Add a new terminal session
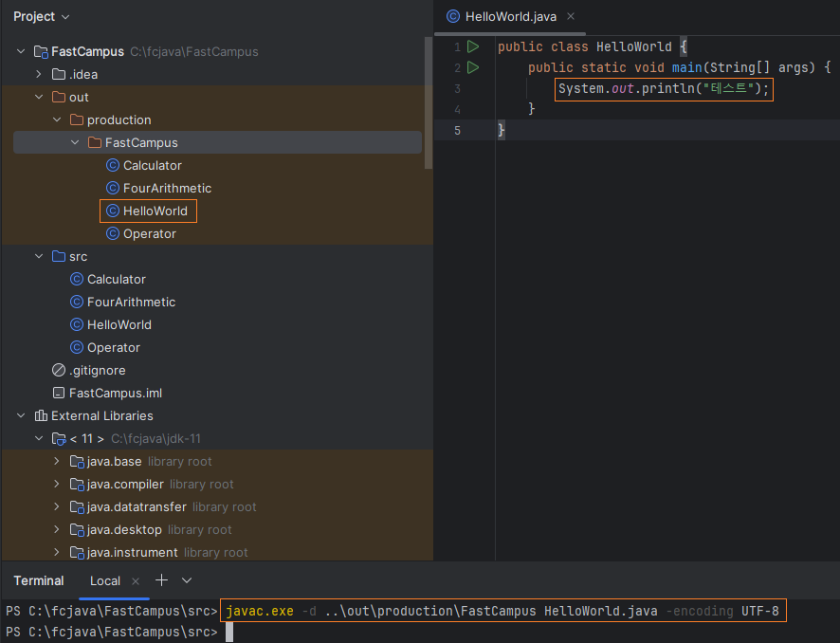The width and height of the screenshot is (840, 643). click(161, 580)
